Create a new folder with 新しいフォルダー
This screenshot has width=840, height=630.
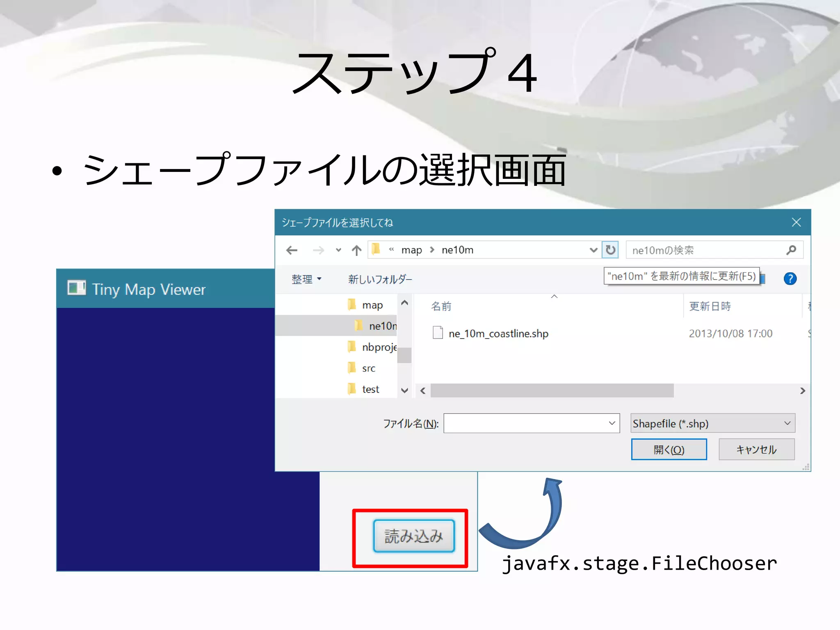[x=380, y=279]
